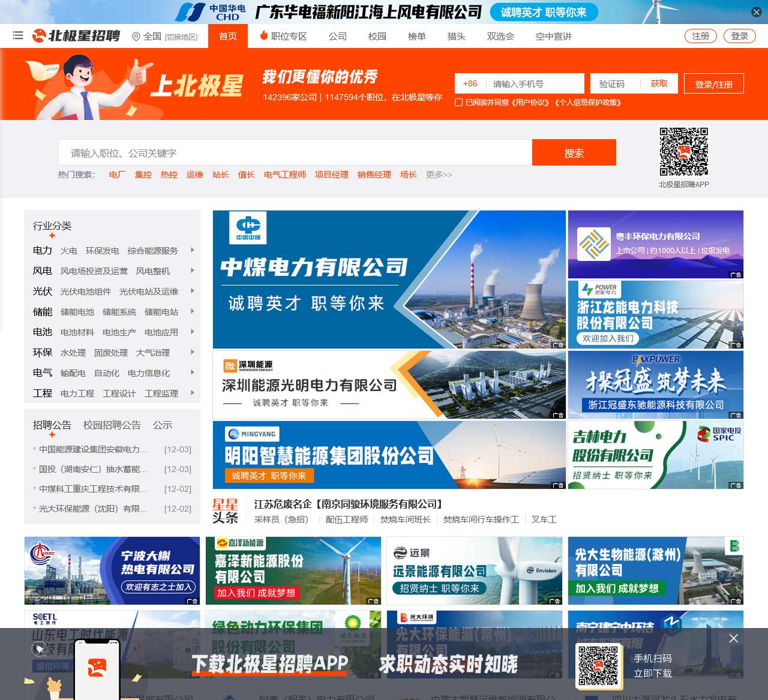The height and width of the screenshot is (700, 768).
Task: Expand the 光伏 industry category arrow
Action: pyautogui.click(x=192, y=291)
